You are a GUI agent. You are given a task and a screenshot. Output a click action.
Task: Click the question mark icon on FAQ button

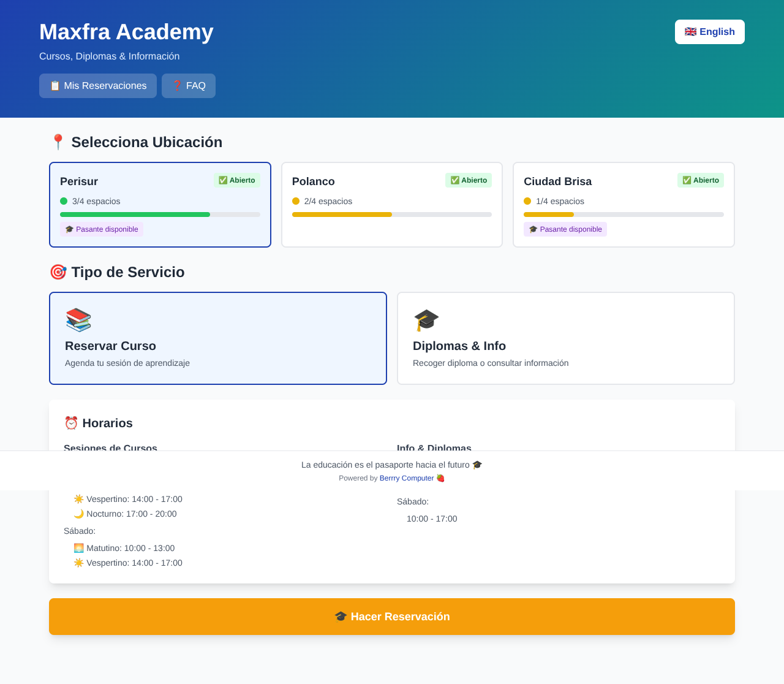[177, 85]
